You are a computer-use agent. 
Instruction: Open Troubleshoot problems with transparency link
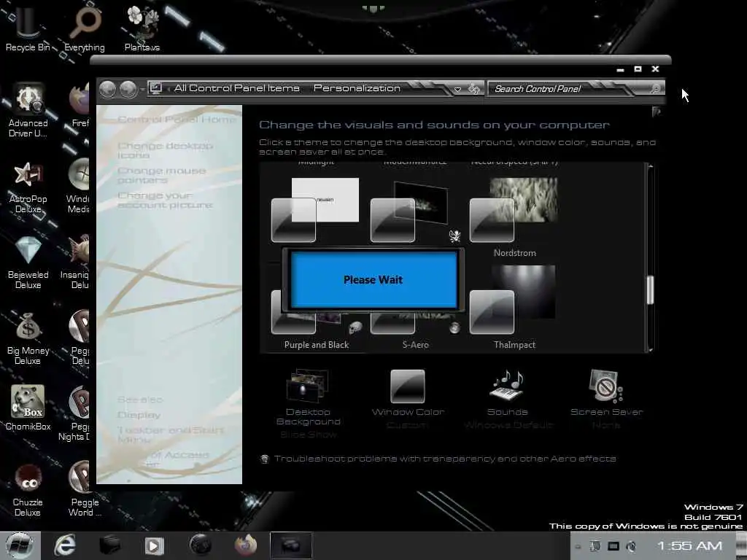coord(445,459)
